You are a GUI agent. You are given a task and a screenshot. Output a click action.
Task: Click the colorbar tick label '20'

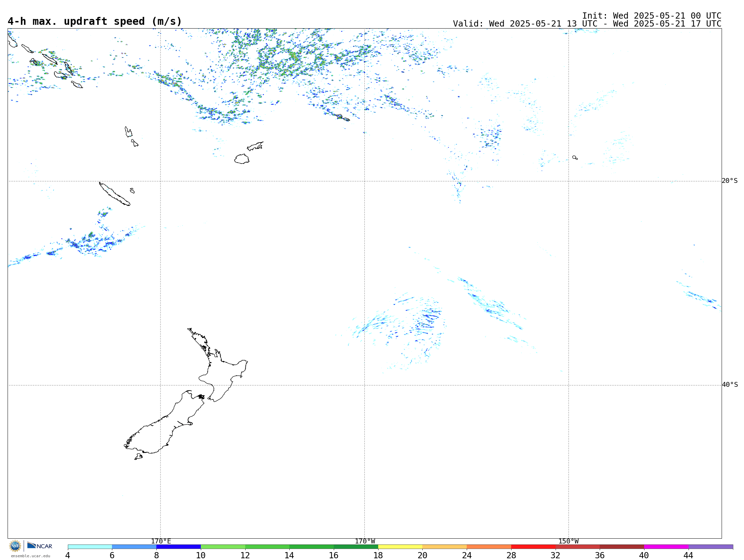click(423, 555)
